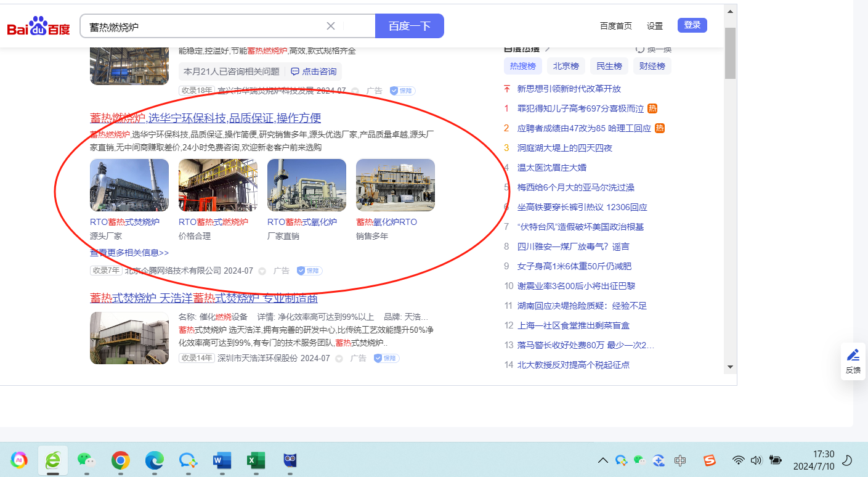Show hidden system tray icons
The image size is (868, 477).
coord(603,460)
